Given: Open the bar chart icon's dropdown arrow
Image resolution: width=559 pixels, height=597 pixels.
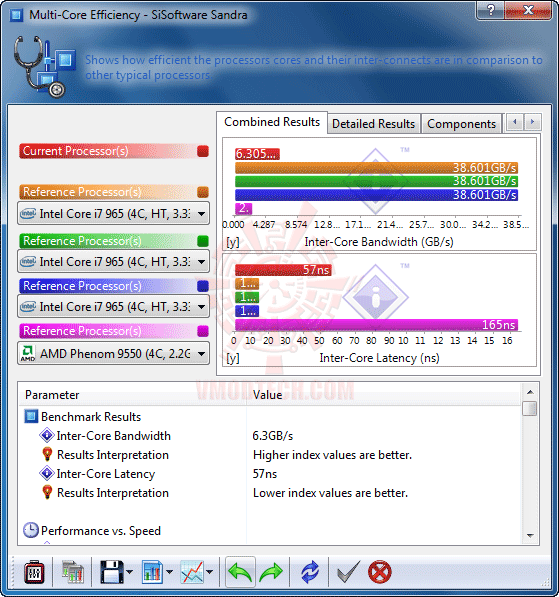Looking at the screenshot, I should [170, 571].
